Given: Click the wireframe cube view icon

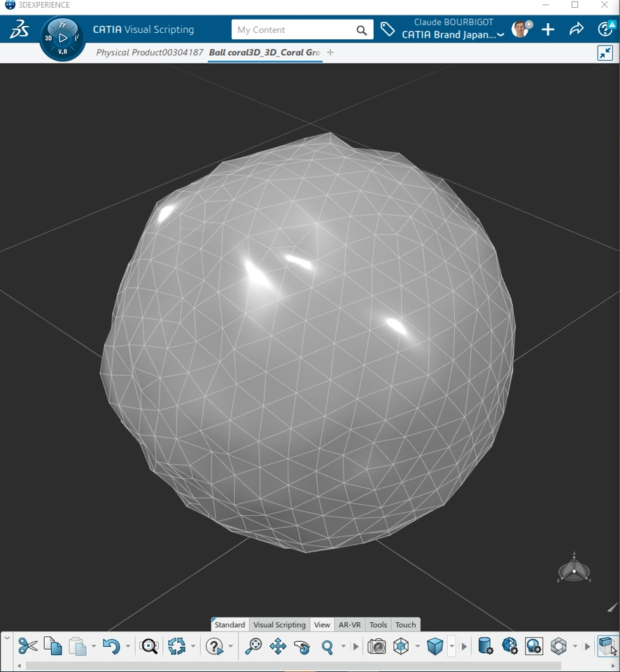Looking at the screenshot, I should [401, 646].
